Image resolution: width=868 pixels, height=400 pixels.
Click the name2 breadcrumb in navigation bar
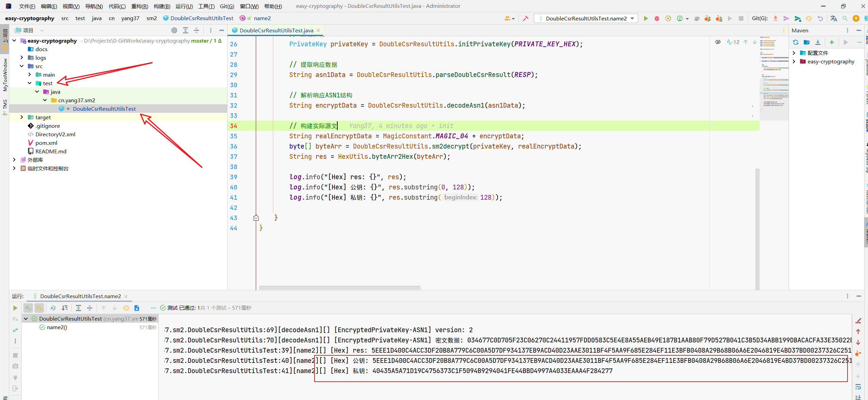(262, 18)
